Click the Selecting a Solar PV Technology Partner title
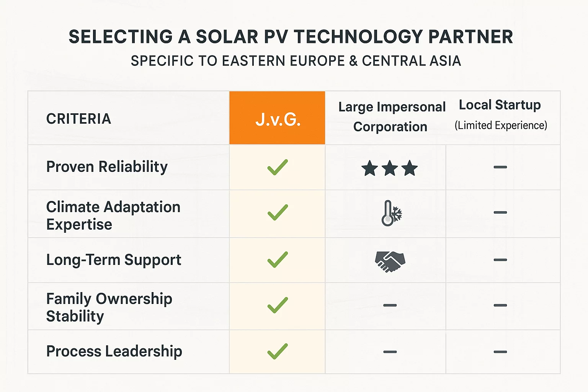 pyautogui.click(x=291, y=37)
